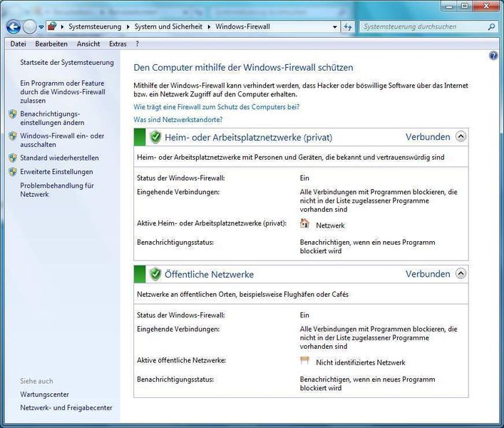Open Wie trägt eine Firewall zum Schutz link
The height and width of the screenshot is (428, 504).
pyautogui.click(x=217, y=107)
